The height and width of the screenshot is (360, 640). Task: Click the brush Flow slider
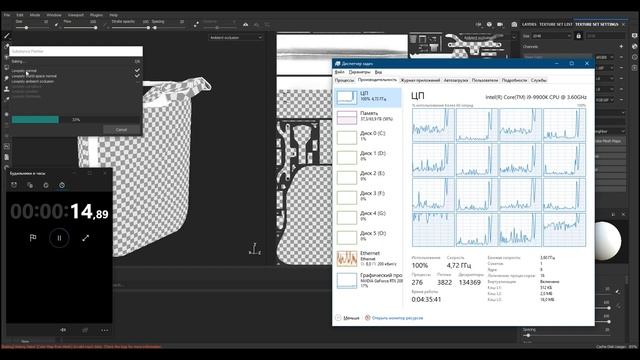80,28
